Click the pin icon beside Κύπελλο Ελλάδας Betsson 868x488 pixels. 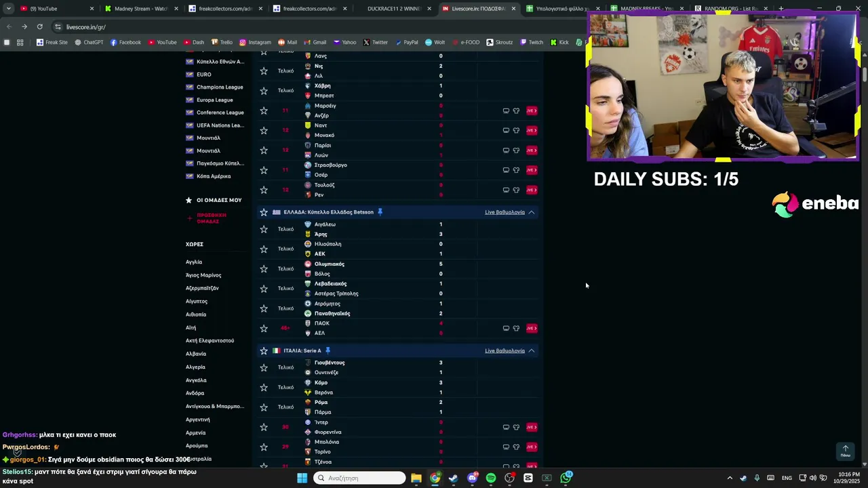click(380, 212)
